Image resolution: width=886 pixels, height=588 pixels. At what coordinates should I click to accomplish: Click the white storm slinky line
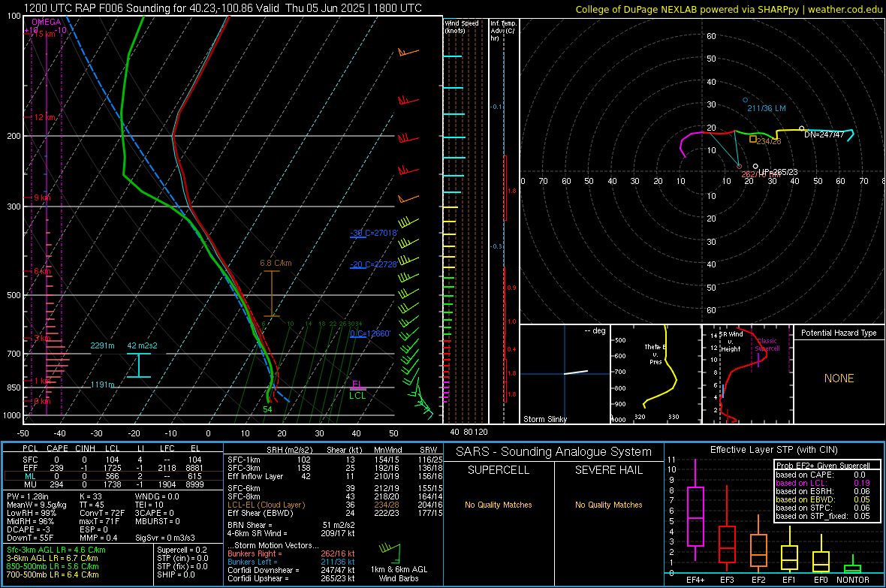point(576,372)
